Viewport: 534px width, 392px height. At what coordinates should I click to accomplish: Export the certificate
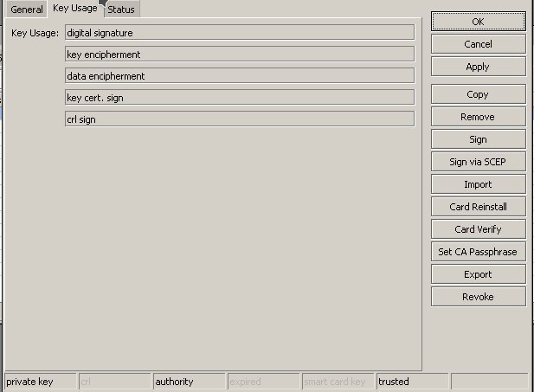478,274
